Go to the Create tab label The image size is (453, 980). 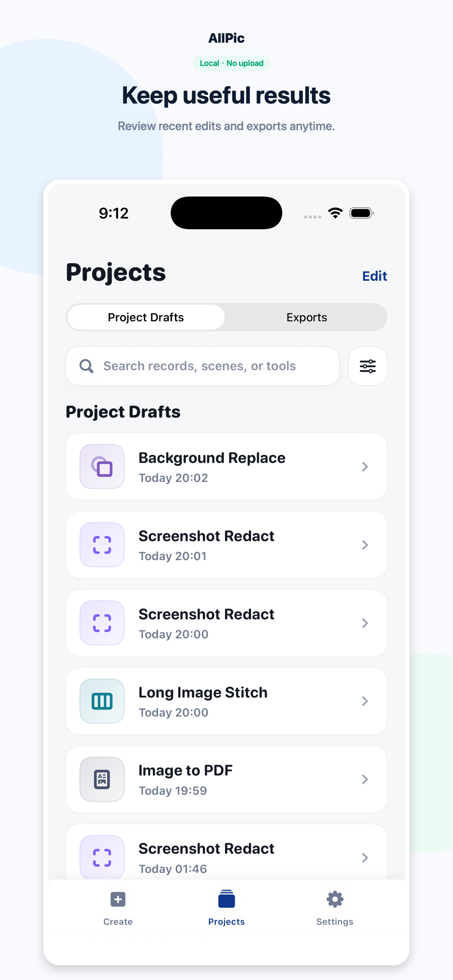[118, 921]
